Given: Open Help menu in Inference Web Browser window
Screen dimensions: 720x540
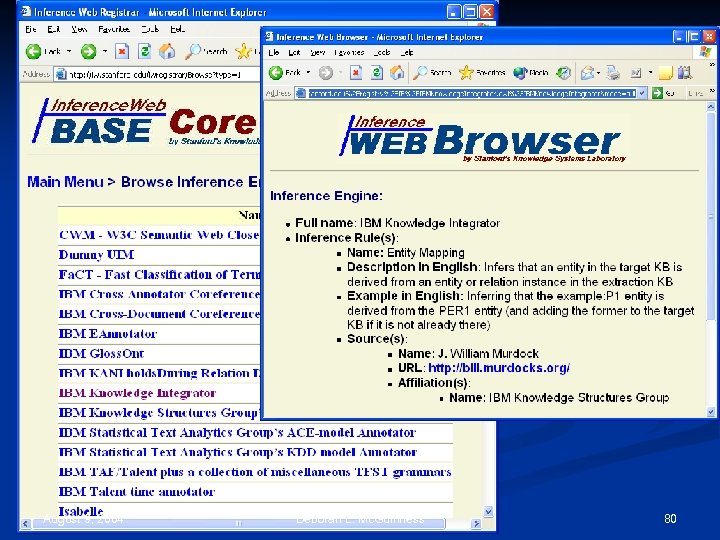Looking at the screenshot, I should click(x=406, y=52).
